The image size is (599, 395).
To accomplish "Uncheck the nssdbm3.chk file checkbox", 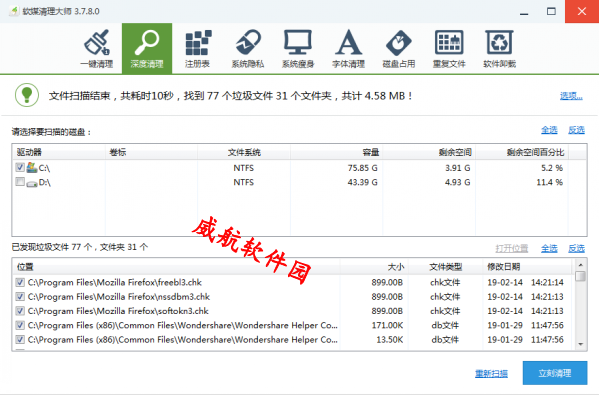I will tap(20, 296).
